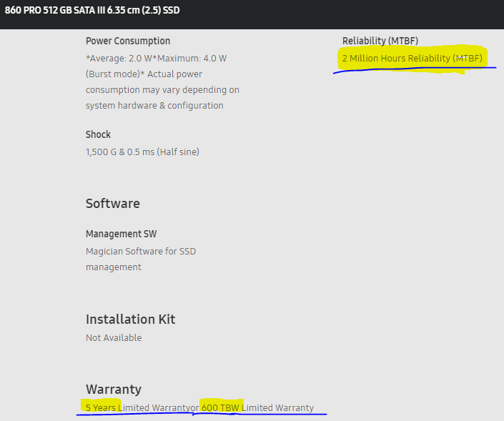Viewport: 504px width, 421px height.
Task: Click 'system hardware & configuration' text
Action: coord(154,106)
